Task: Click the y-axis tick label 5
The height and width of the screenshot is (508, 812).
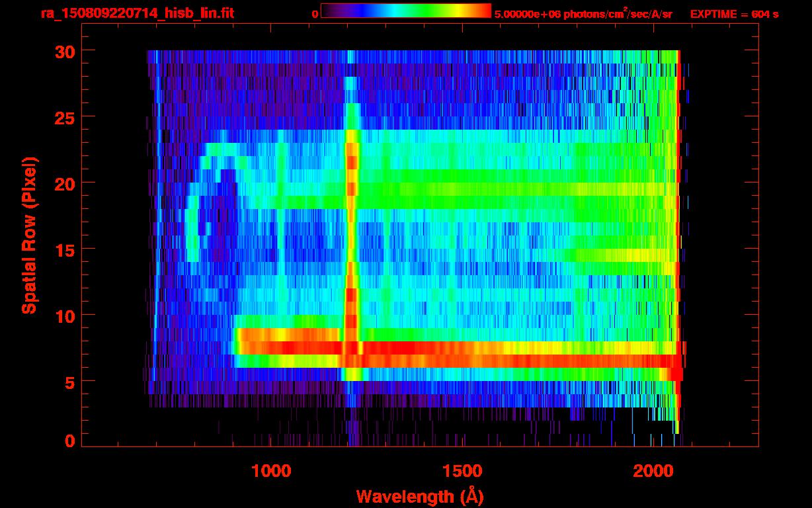Action: 68,382
